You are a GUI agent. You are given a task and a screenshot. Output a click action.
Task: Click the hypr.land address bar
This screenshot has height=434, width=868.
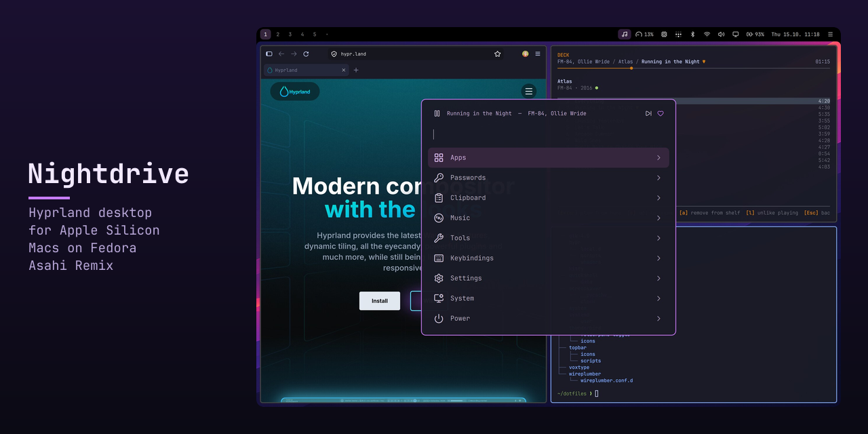click(x=415, y=54)
